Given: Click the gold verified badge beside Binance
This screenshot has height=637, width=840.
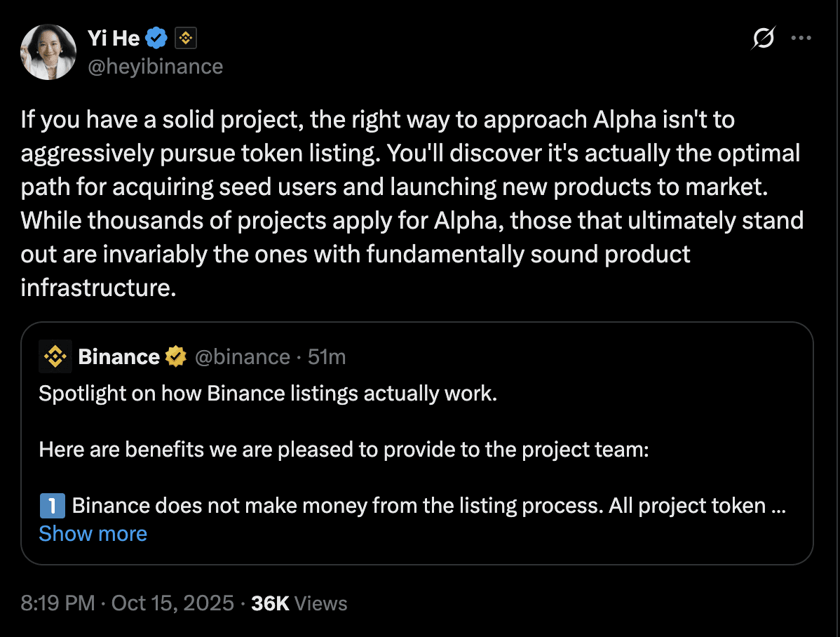Looking at the screenshot, I should point(176,357).
